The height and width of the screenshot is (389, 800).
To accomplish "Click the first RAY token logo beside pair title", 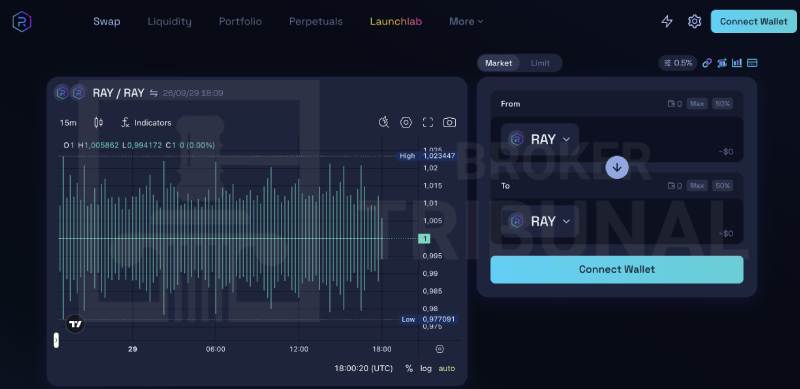I will pyautogui.click(x=62, y=93).
